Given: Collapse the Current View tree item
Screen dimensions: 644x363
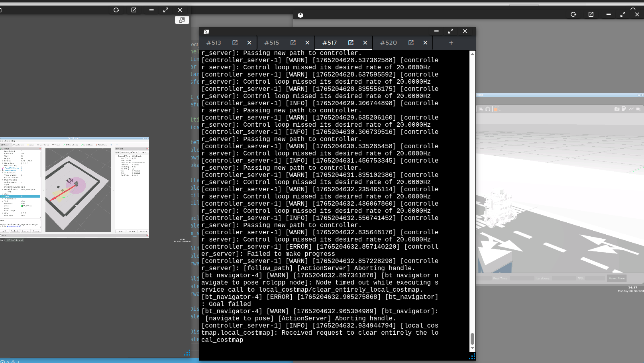Looking at the screenshot, I should click(x=116, y=156).
